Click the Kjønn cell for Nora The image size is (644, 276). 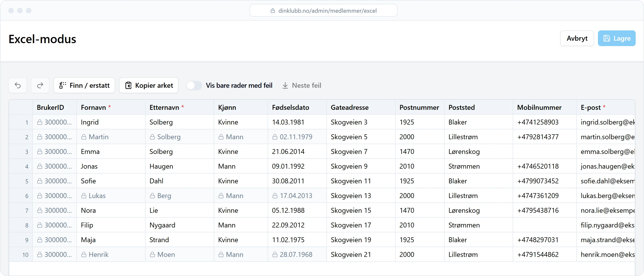coord(241,211)
